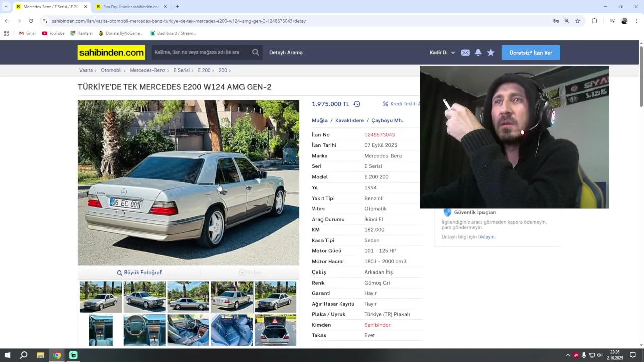644x362 pixels.
Task: Open media controls icon in Chrome toolbar
Action: coord(612,21)
